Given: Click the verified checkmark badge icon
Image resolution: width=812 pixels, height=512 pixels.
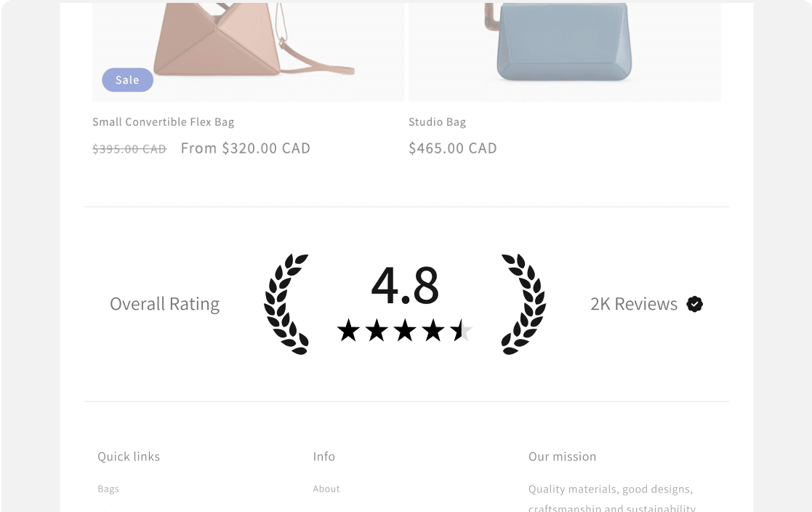Looking at the screenshot, I should click(694, 304).
